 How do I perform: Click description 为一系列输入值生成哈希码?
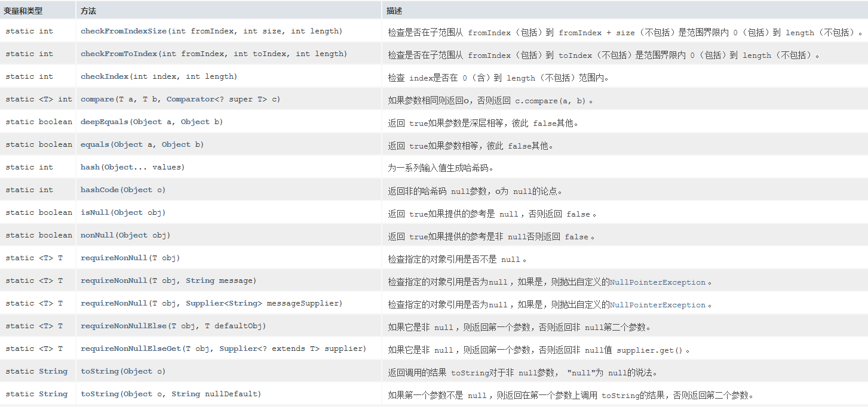click(442, 168)
